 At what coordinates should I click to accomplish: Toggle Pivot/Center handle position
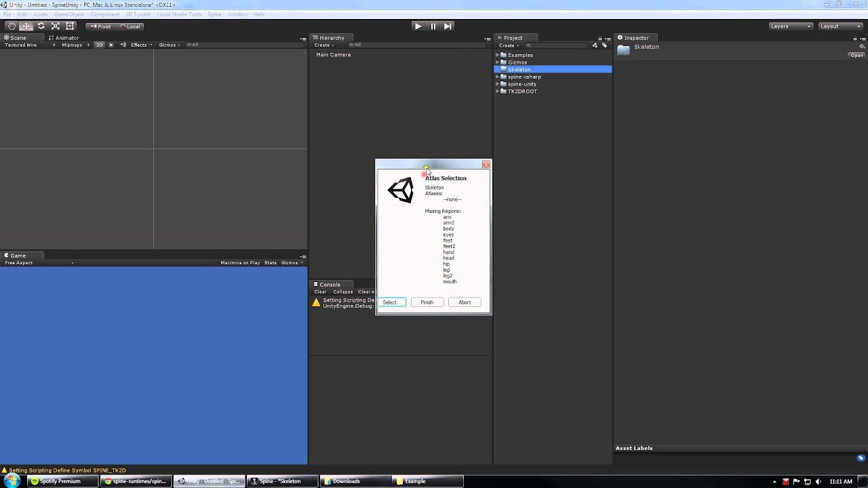click(101, 26)
